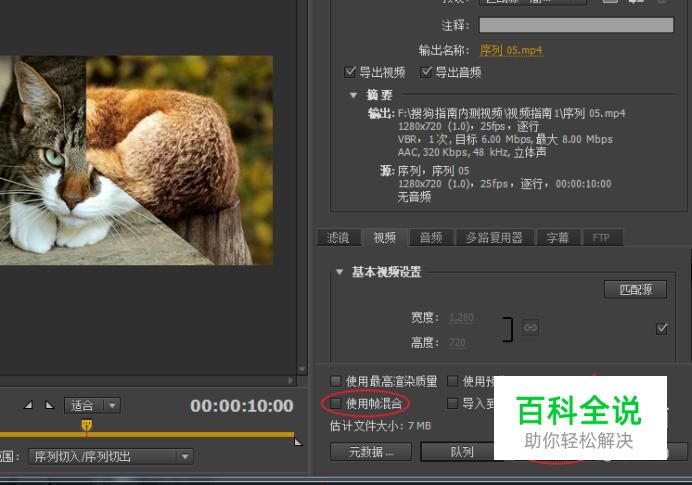The image size is (692, 485).
Task: Click the 匹配源 button
Action: [x=635, y=289]
